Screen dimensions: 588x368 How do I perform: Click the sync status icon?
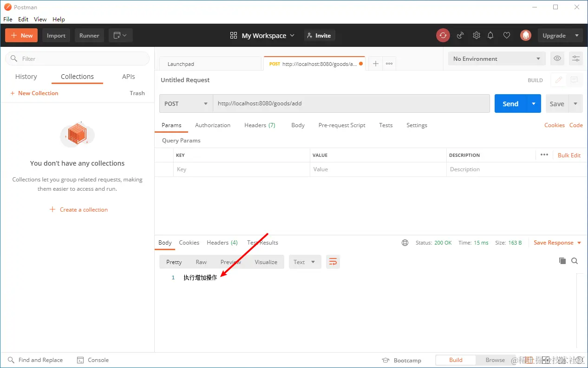[x=443, y=35]
